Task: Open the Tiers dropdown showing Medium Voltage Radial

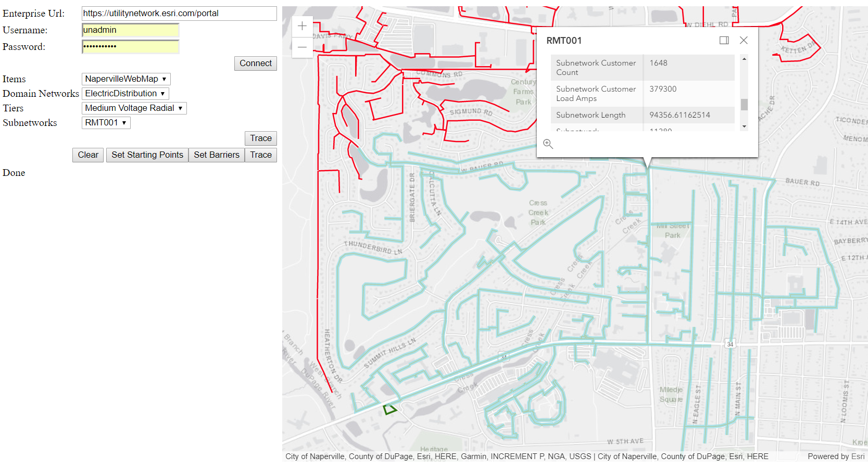Action: point(134,108)
